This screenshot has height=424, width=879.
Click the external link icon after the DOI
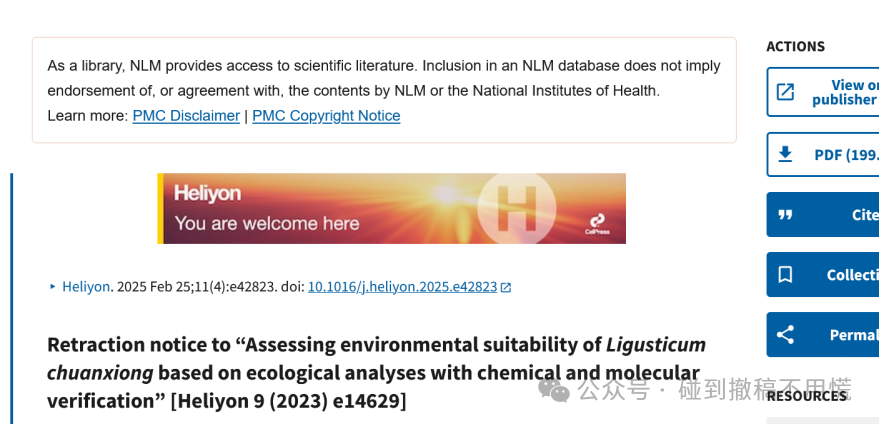coord(506,288)
